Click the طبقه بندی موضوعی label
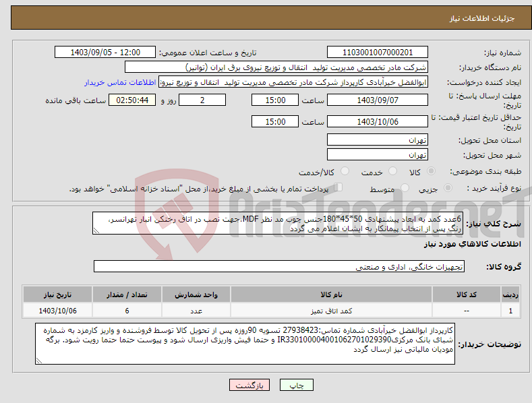532x403 pixels. coord(485,172)
